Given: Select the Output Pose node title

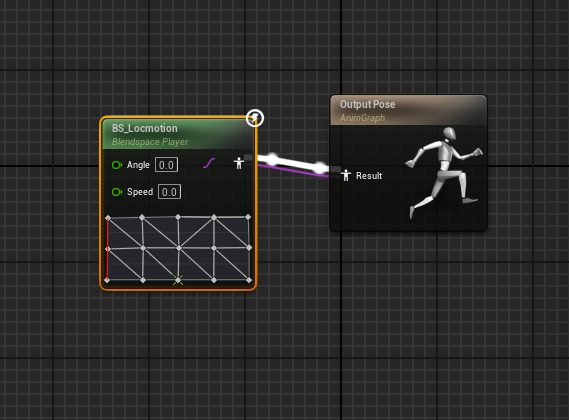Looking at the screenshot, I should pyautogui.click(x=367, y=105).
